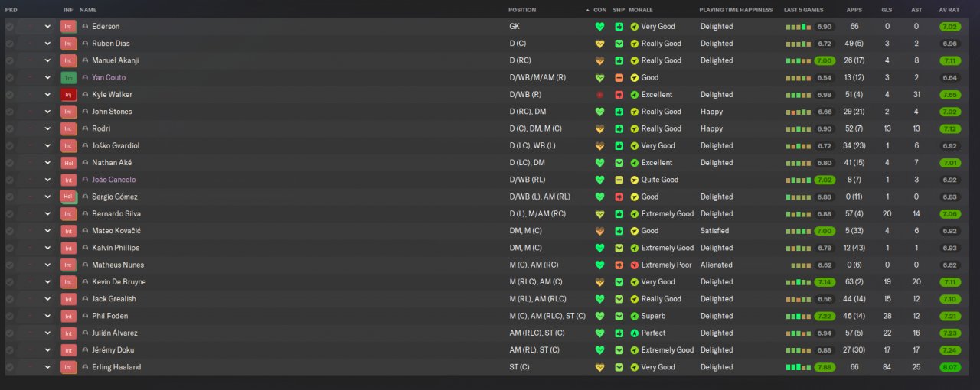Expand the dropdown chevron for Yan Couto
Viewport: 980px width, 390px height.
pos(47,77)
